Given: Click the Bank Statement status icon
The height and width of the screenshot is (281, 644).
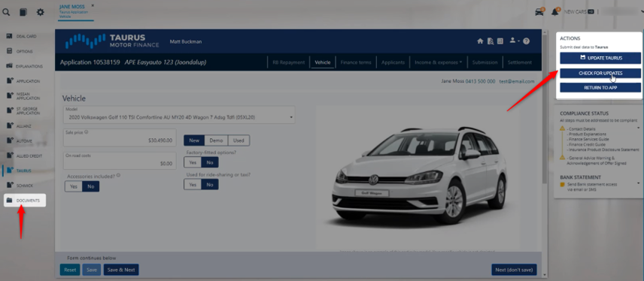Looking at the screenshot, I should click(x=562, y=185).
